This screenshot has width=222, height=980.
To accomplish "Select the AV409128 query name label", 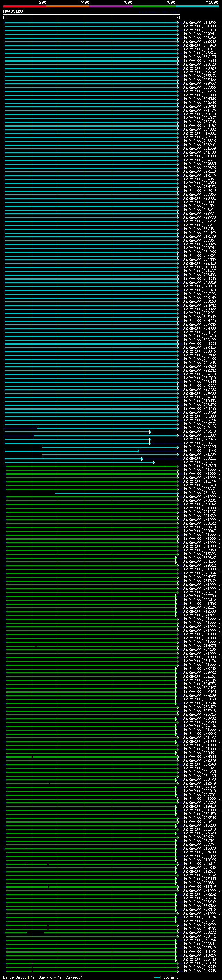I will pyautogui.click(x=13, y=11).
